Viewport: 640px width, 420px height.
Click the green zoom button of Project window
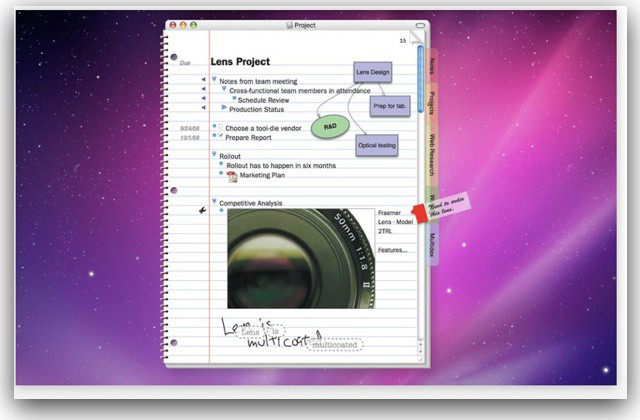[x=193, y=25]
